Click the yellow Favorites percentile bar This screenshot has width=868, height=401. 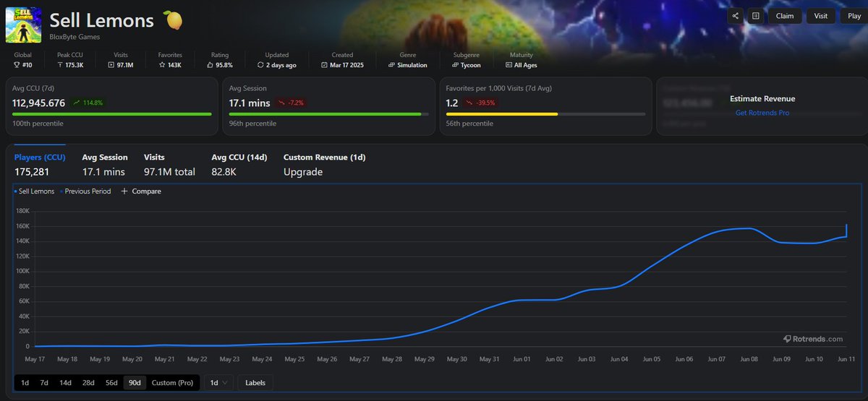click(x=546, y=114)
